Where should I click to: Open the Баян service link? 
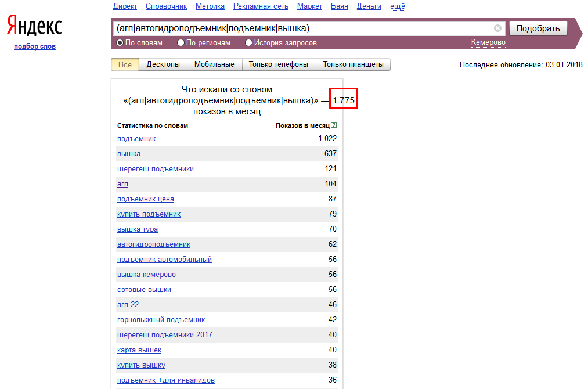point(340,6)
